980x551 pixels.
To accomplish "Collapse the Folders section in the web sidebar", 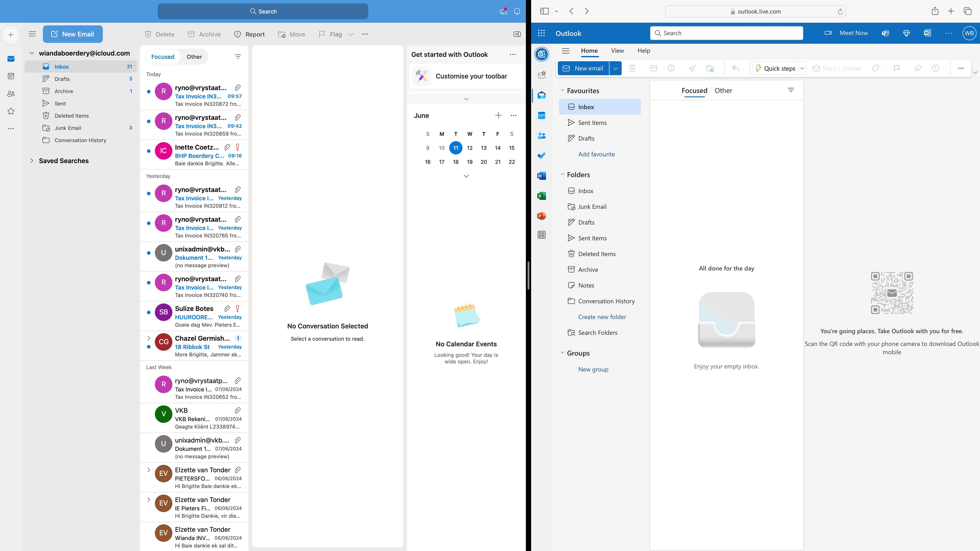I will tap(563, 174).
